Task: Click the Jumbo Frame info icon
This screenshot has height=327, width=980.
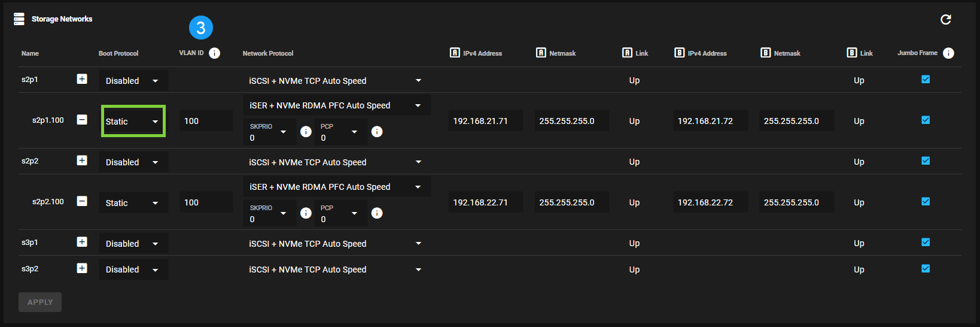Action: [x=948, y=53]
